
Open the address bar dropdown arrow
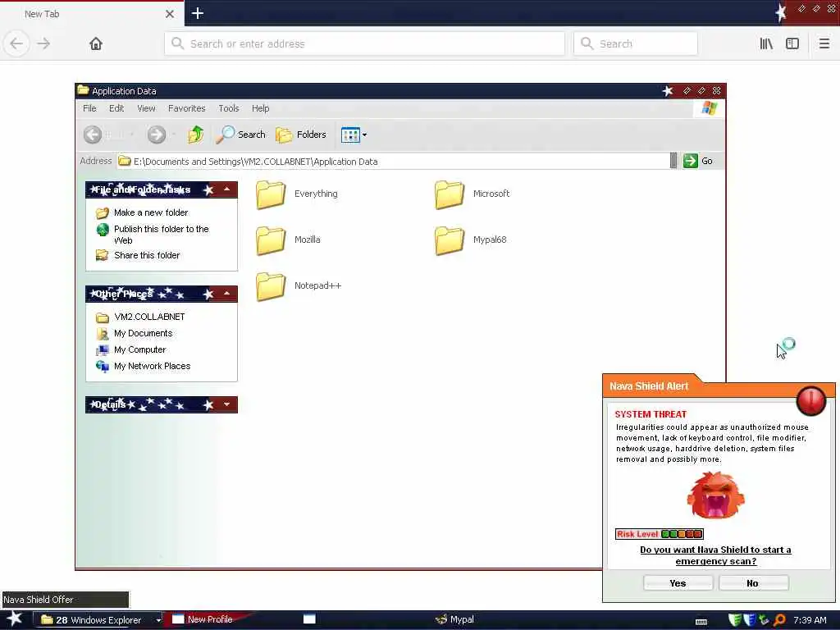coord(673,161)
